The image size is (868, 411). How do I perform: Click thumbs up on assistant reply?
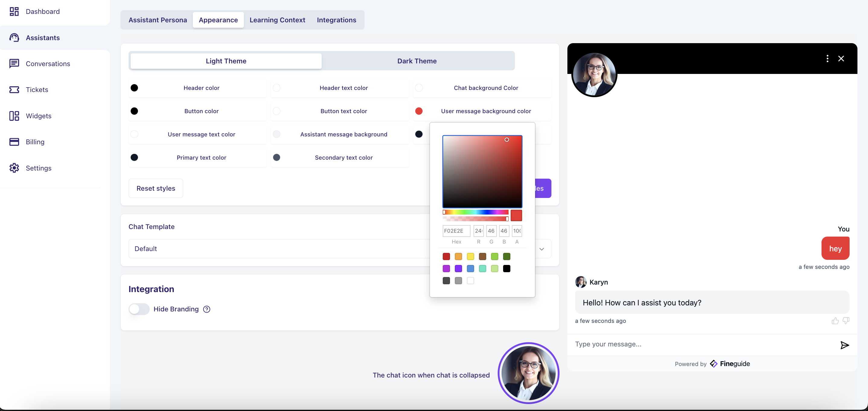pyautogui.click(x=835, y=321)
